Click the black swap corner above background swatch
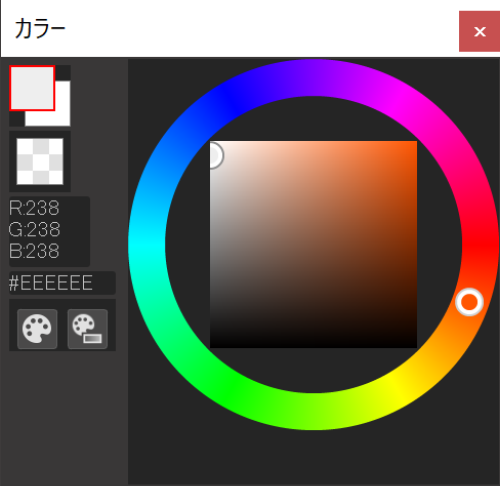 pos(63,73)
